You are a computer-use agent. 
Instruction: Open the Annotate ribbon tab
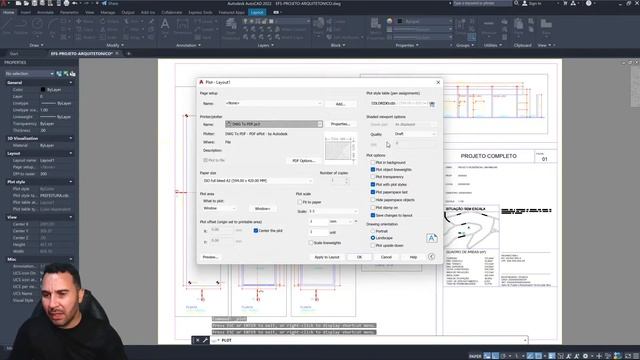coord(45,12)
